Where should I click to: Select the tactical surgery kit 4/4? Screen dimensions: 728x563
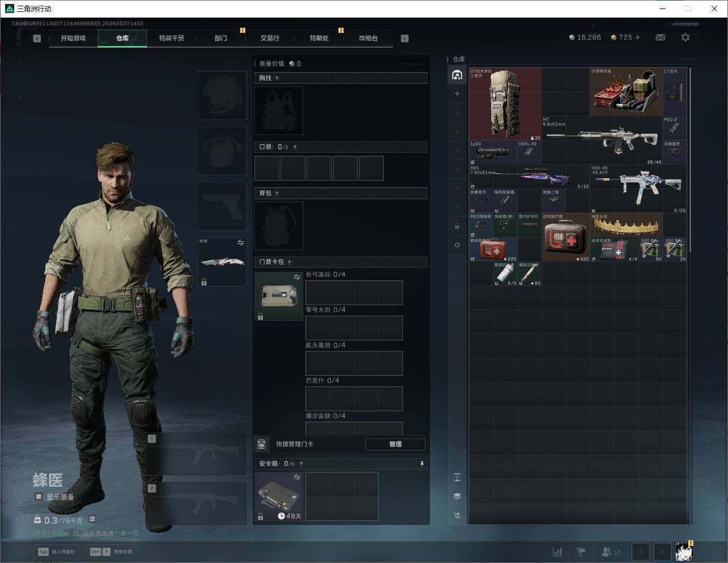(614, 249)
